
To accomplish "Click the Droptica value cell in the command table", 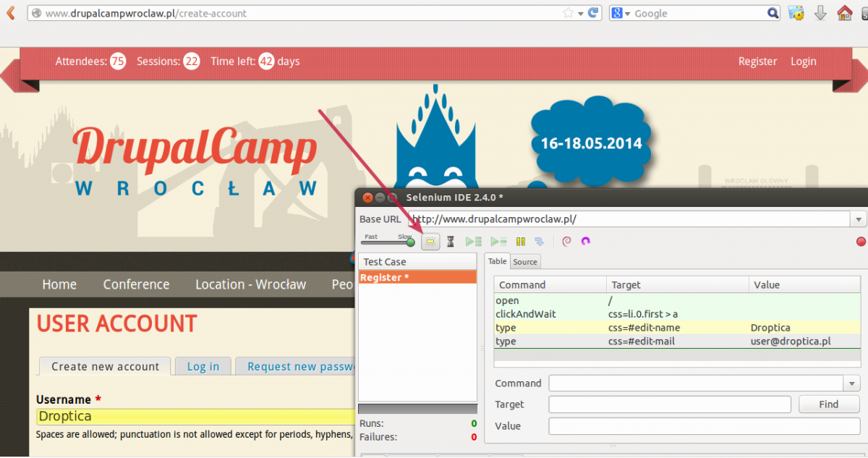I will pos(804,328).
